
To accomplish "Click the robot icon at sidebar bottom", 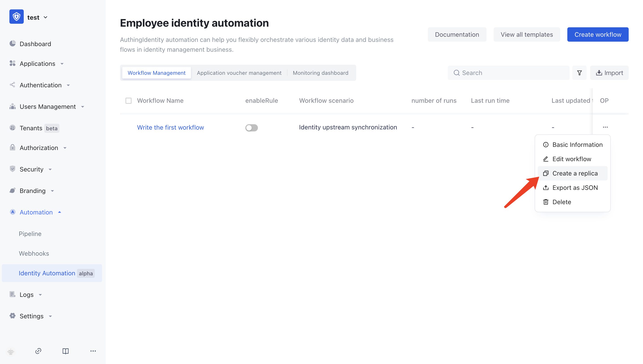I will click(11, 351).
